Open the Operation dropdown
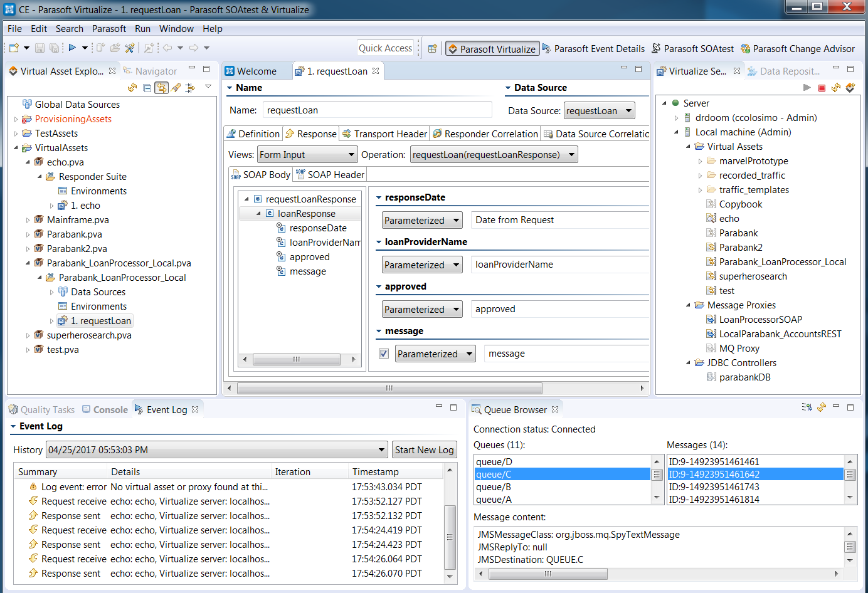This screenshot has width=868, height=593. click(x=494, y=155)
